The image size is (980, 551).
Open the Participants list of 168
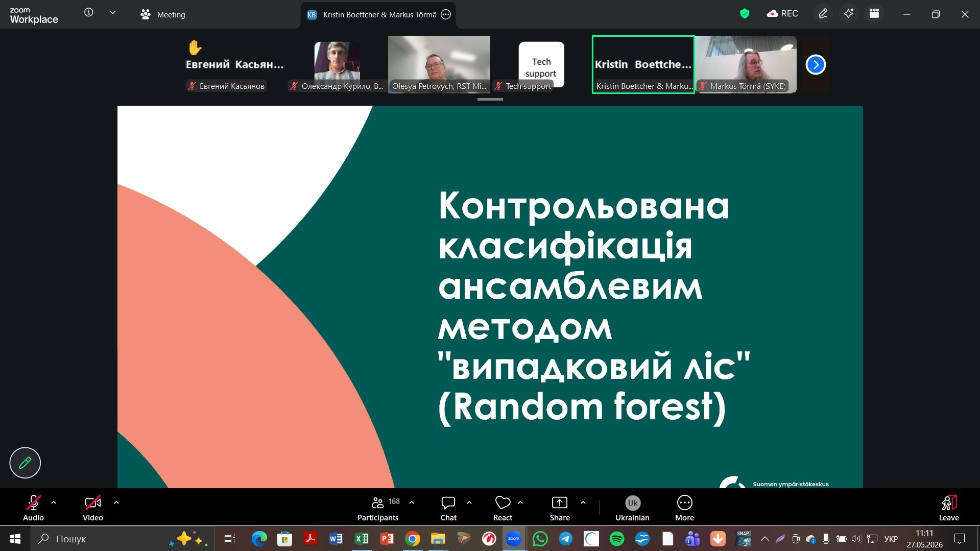click(x=378, y=509)
